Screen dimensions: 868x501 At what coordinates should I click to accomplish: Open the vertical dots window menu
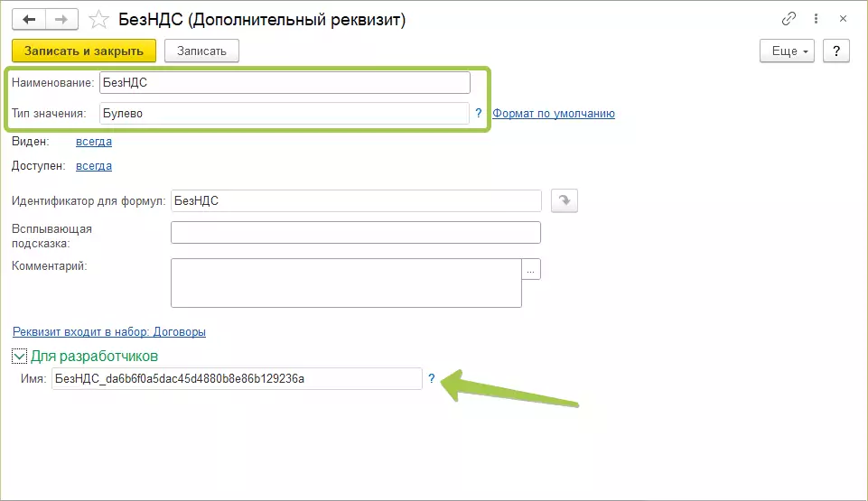817,19
